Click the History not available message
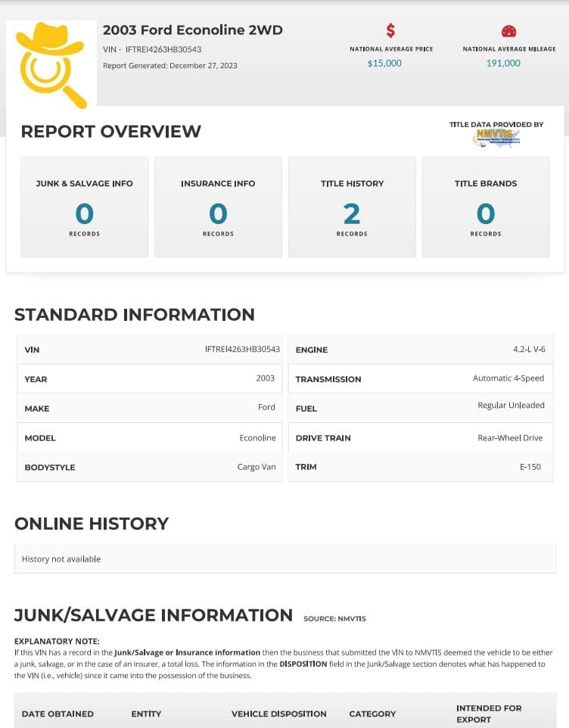This screenshot has width=569, height=728. click(x=61, y=559)
